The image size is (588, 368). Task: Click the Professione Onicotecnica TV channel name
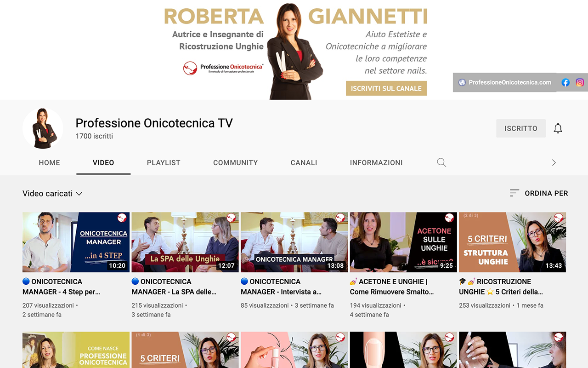(154, 123)
